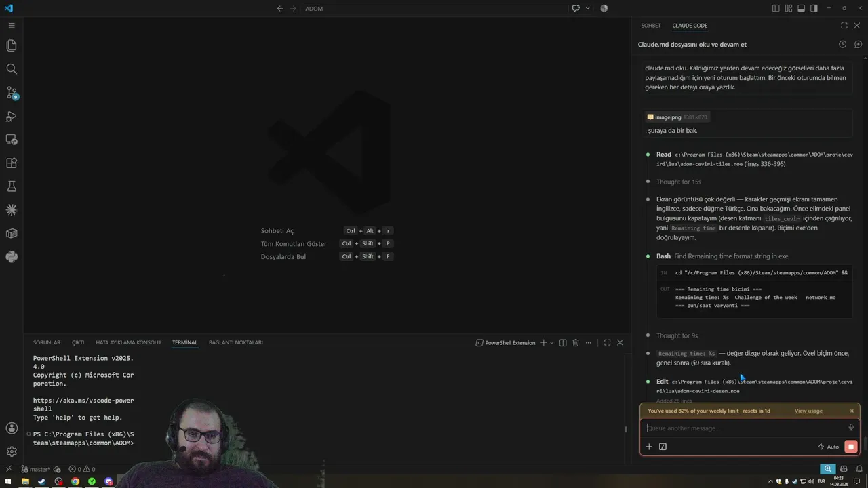Add an attachment with the plus button
The width and height of the screenshot is (868, 488).
(649, 447)
